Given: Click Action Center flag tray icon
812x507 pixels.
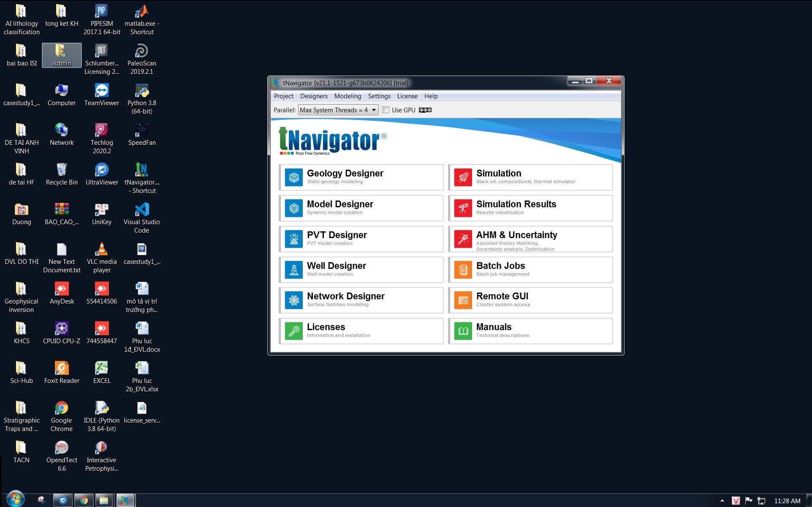Looking at the screenshot, I should click(749, 501).
